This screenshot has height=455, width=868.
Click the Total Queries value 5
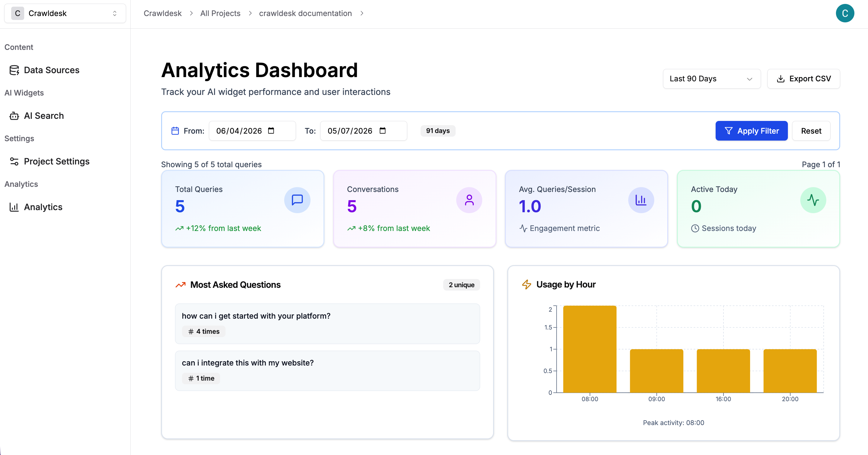point(180,206)
